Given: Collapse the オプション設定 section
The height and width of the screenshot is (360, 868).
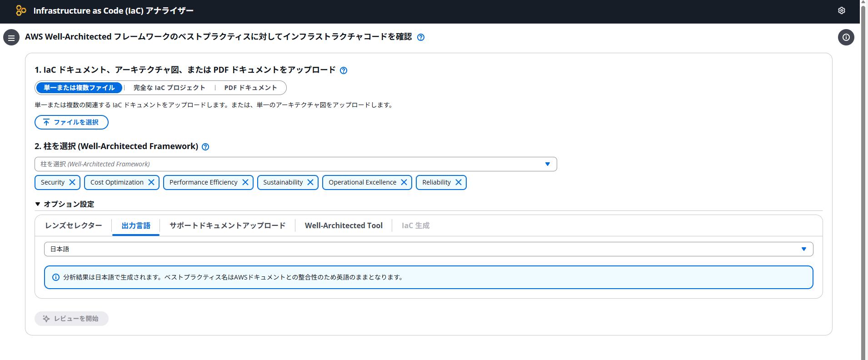Looking at the screenshot, I should (65, 204).
